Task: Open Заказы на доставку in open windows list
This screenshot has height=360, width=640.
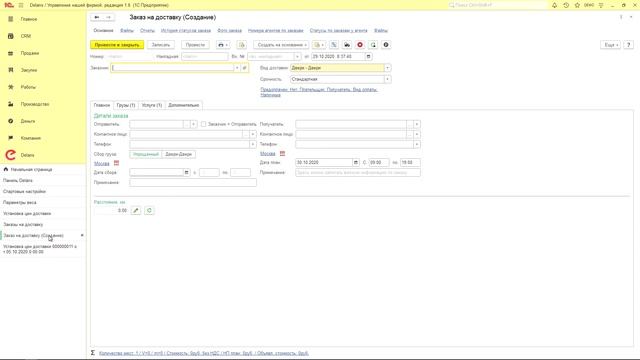Action: coord(23,224)
